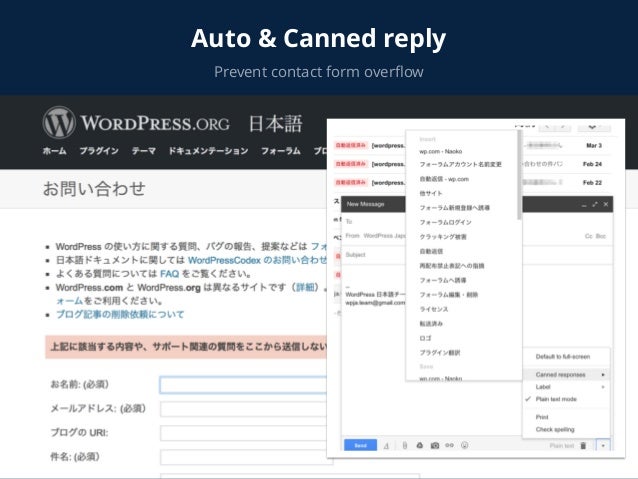Pop out the New Message window to full-screen
The image size is (638, 479).
point(595,204)
